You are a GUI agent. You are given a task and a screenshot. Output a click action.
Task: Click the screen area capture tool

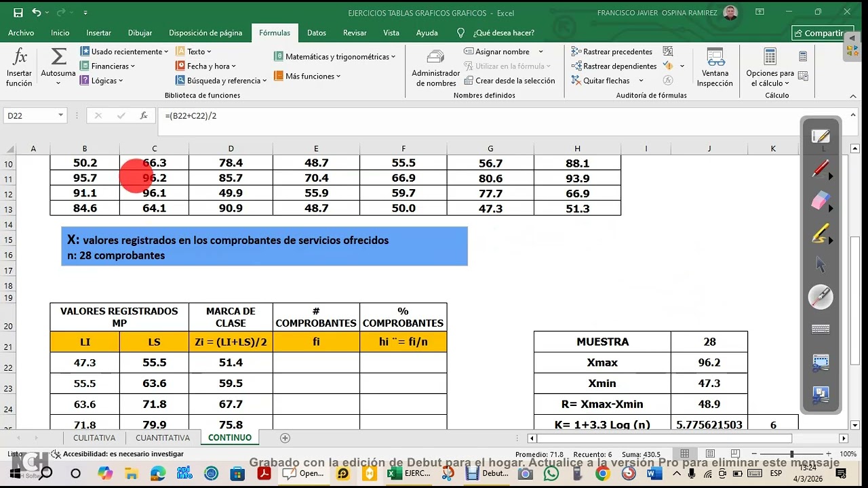click(821, 363)
